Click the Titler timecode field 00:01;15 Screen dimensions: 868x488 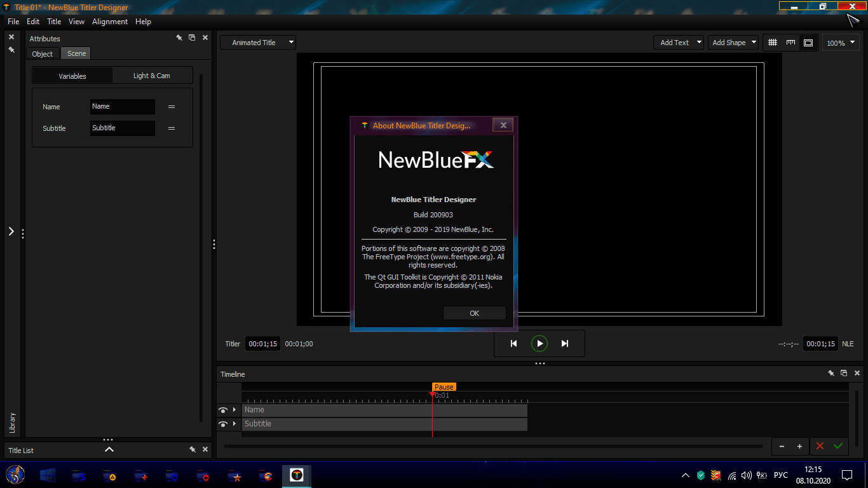click(263, 344)
